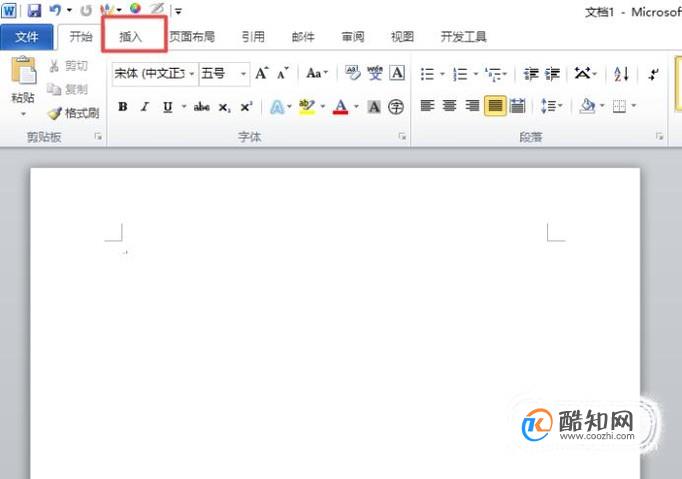Click the Center alignment icon
This screenshot has width=682, height=479.
coord(450,106)
